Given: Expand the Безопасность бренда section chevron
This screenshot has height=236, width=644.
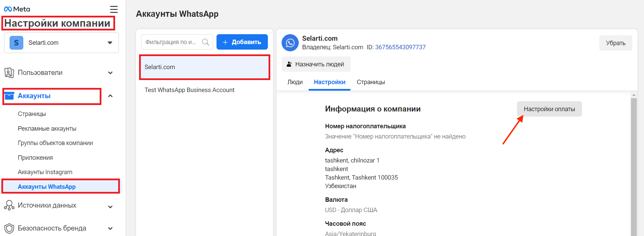Looking at the screenshot, I should pyautogui.click(x=110, y=228).
